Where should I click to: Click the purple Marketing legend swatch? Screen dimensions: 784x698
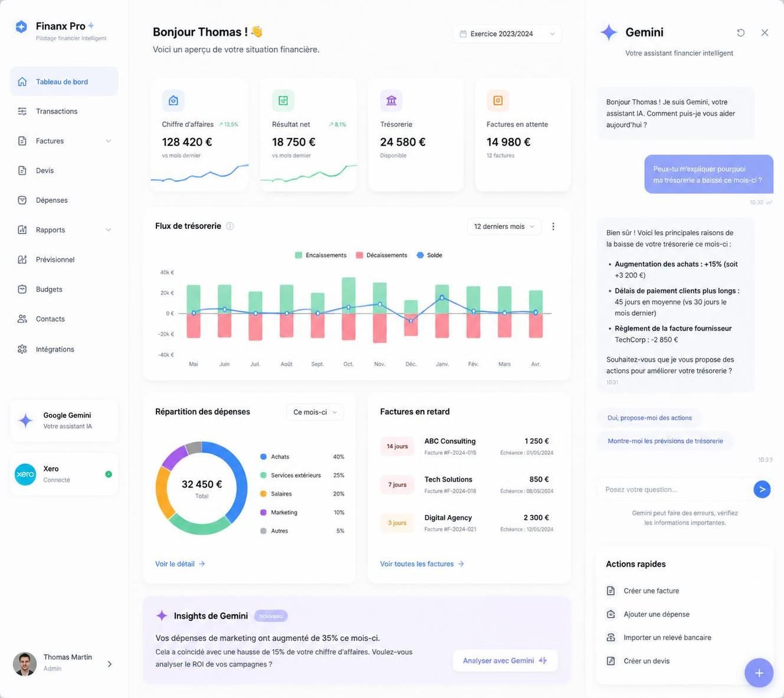263,513
